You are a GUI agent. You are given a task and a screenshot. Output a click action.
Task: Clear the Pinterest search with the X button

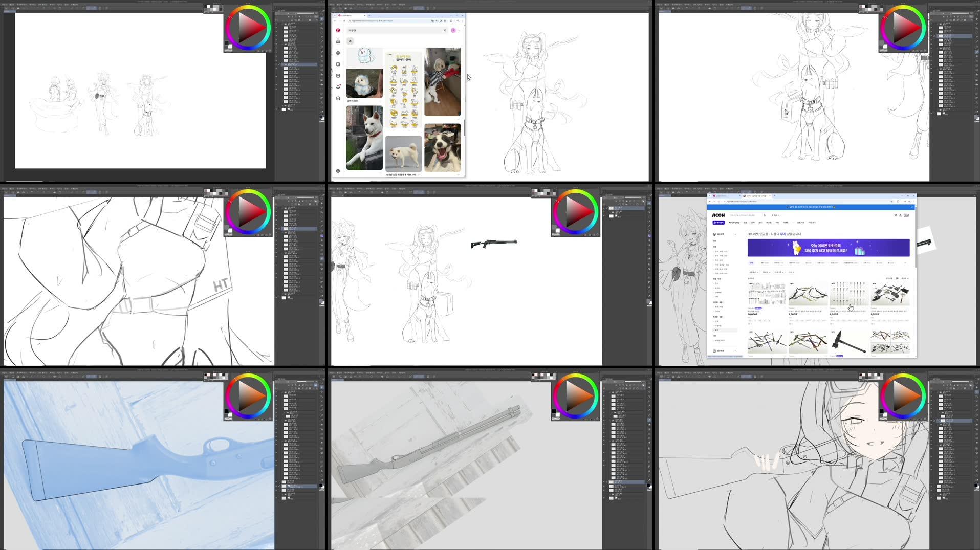445,30
